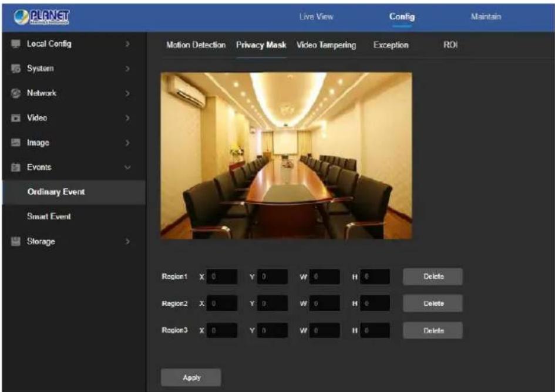Open the Network menu item

(x=74, y=93)
